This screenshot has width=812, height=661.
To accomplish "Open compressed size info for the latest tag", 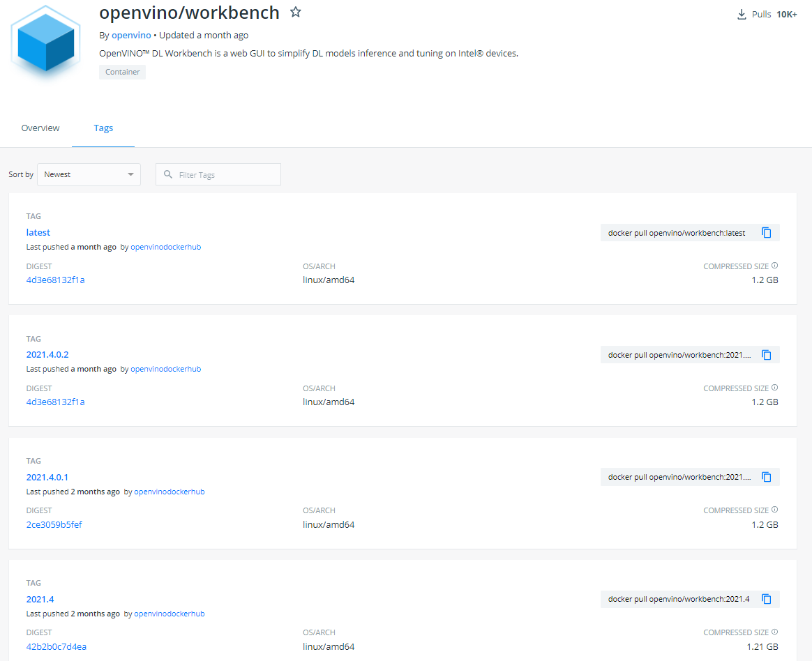I will click(x=774, y=265).
